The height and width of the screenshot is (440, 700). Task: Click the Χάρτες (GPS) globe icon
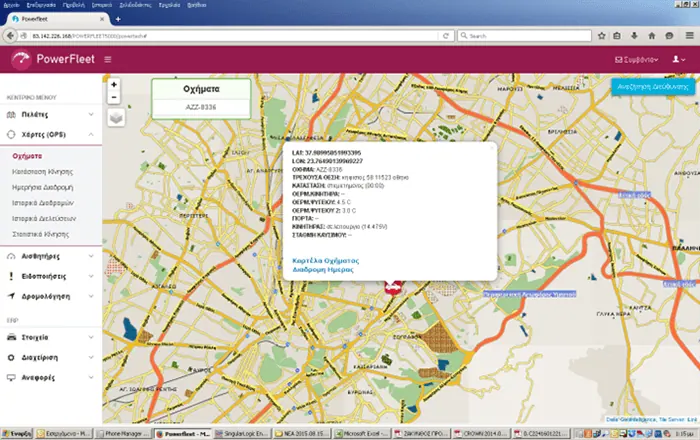coord(11,134)
